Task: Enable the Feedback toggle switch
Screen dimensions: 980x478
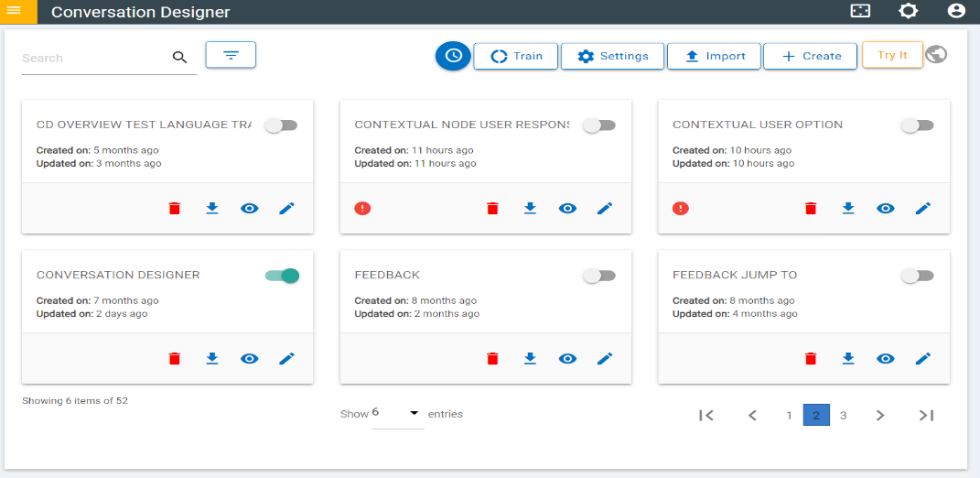Action: pos(599,276)
